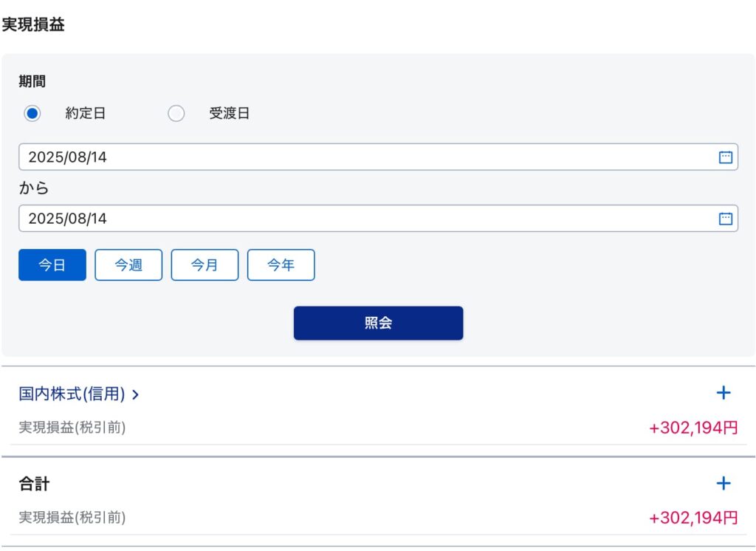Choose the 今月 period button
This screenshot has height=551, width=756.
(x=205, y=265)
